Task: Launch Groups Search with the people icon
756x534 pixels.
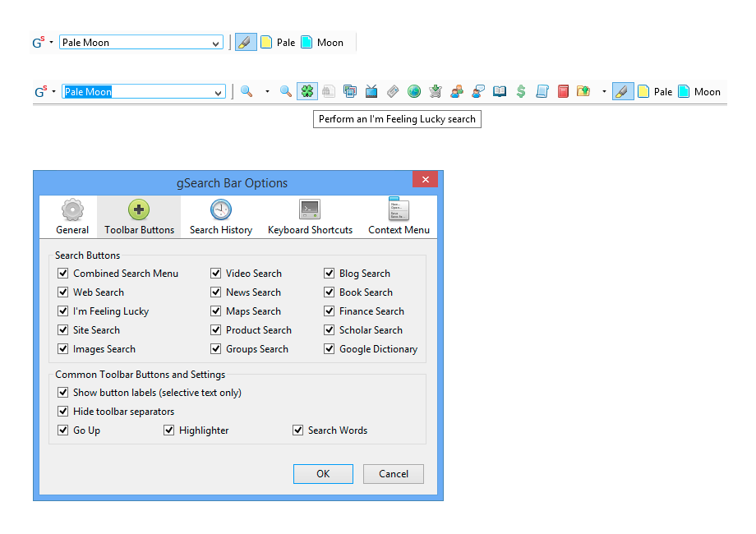Action: (457, 91)
